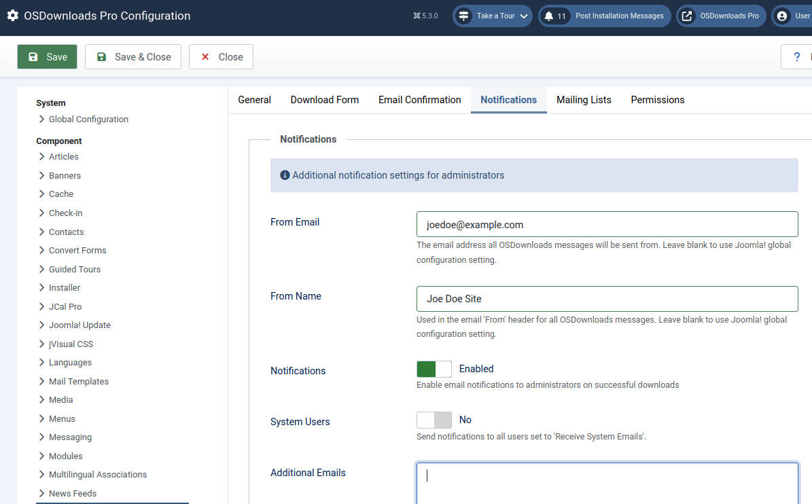Click into the From Email field
This screenshot has height=504, width=812.
(607, 225)
